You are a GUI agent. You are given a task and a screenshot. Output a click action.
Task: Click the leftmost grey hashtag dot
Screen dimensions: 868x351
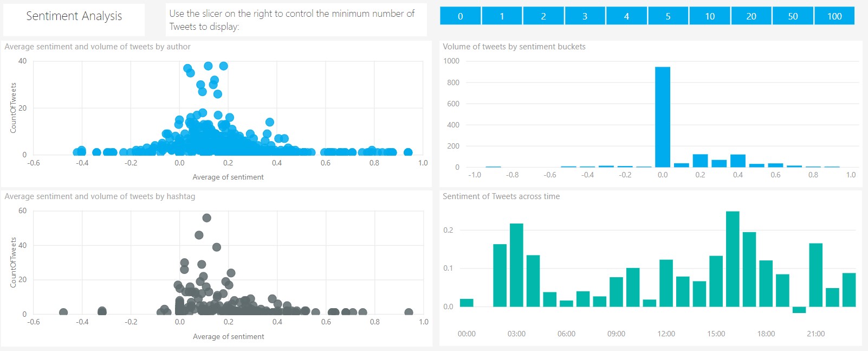point(63,312)
